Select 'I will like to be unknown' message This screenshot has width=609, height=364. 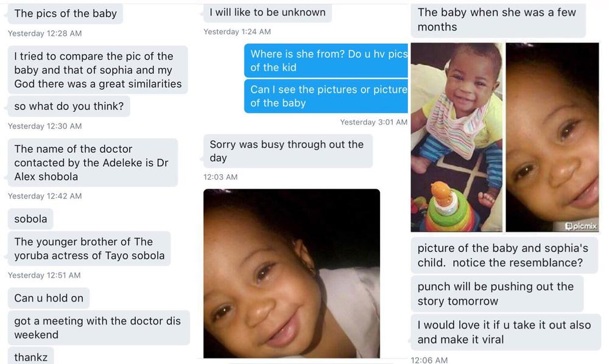click(267, 12)
